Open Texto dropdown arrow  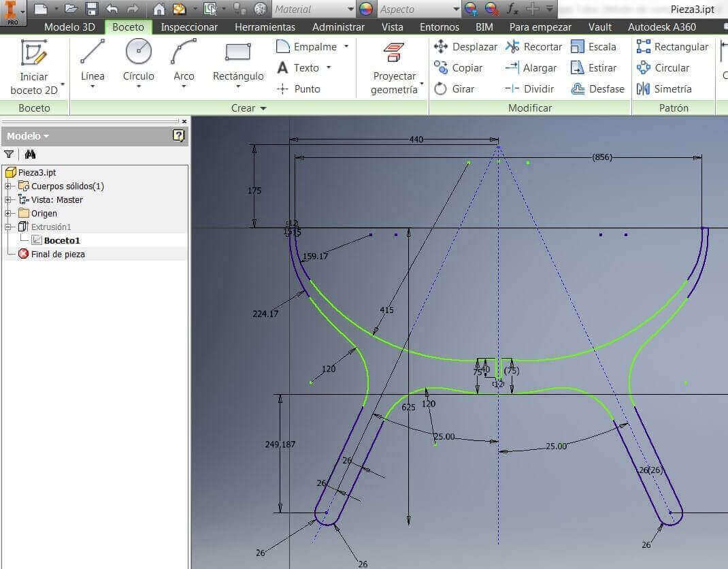[329, 68]
